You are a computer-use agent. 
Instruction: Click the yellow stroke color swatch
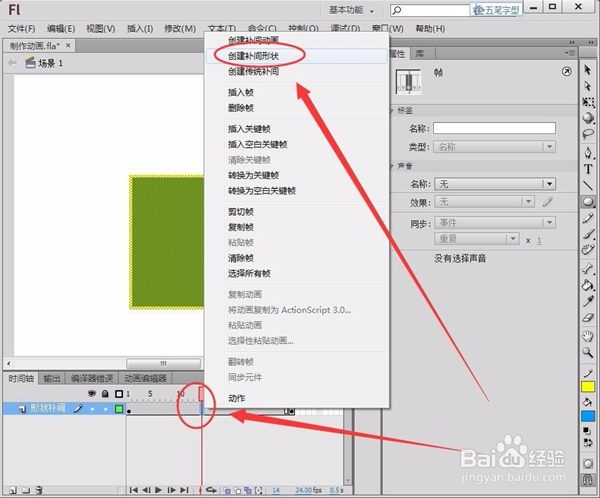pyautogui.click(x=588, y=387)
